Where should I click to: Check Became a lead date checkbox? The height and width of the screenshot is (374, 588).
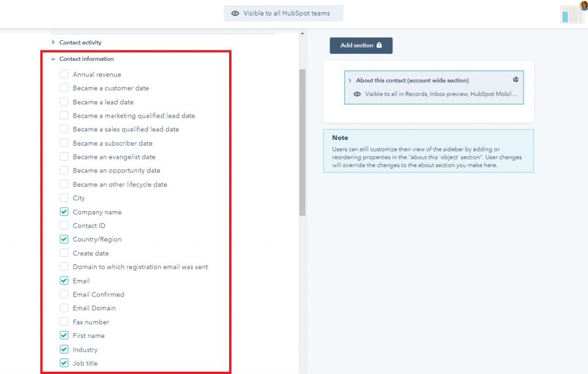pos(64,102)
